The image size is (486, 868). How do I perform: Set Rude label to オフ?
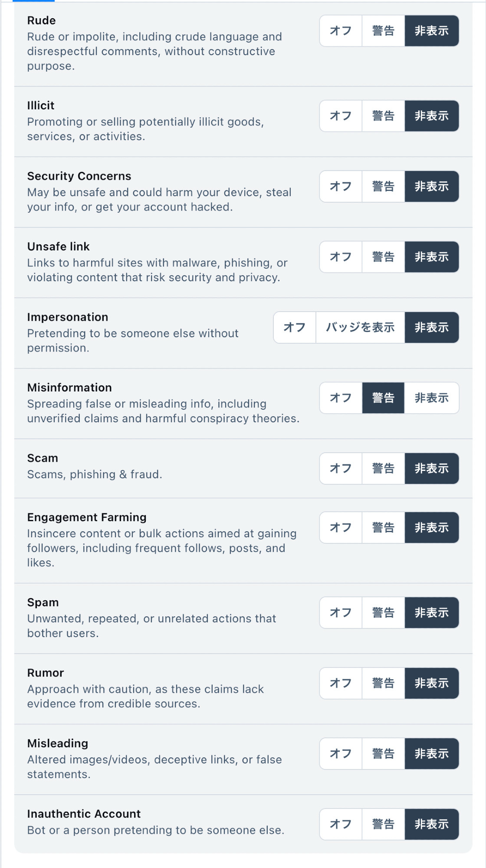(341, 31)
